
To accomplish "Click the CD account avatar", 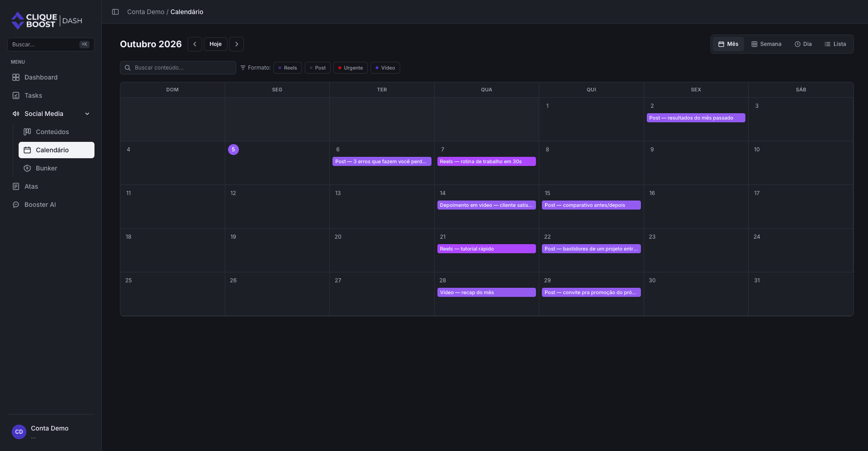I will [19, 432].
